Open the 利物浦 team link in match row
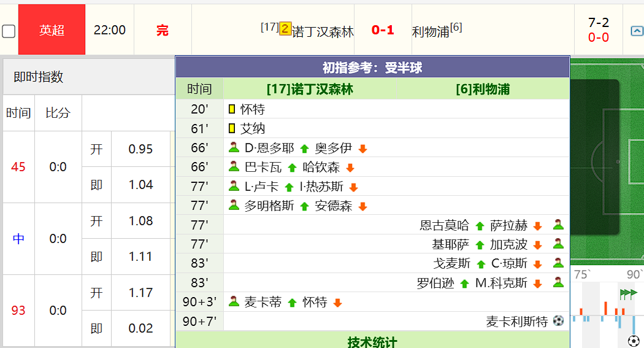The width and height of the screenshot is (644, 348). [431, 32]
